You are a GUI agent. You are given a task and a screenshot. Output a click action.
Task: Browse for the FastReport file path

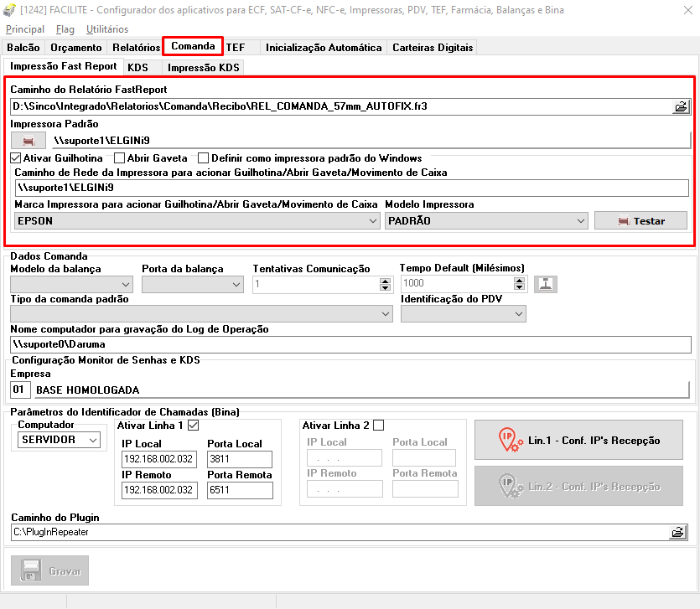681,106
